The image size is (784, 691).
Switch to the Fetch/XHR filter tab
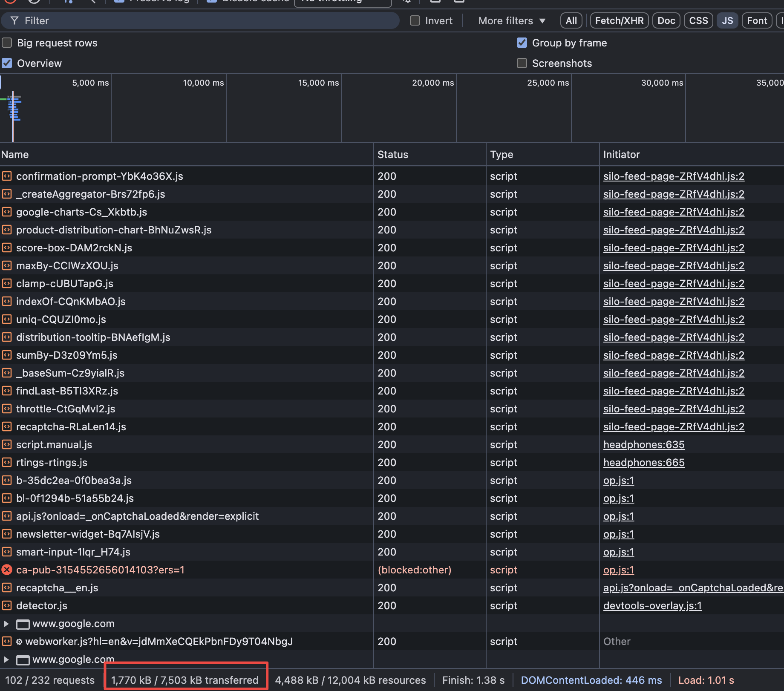(619, 20)
